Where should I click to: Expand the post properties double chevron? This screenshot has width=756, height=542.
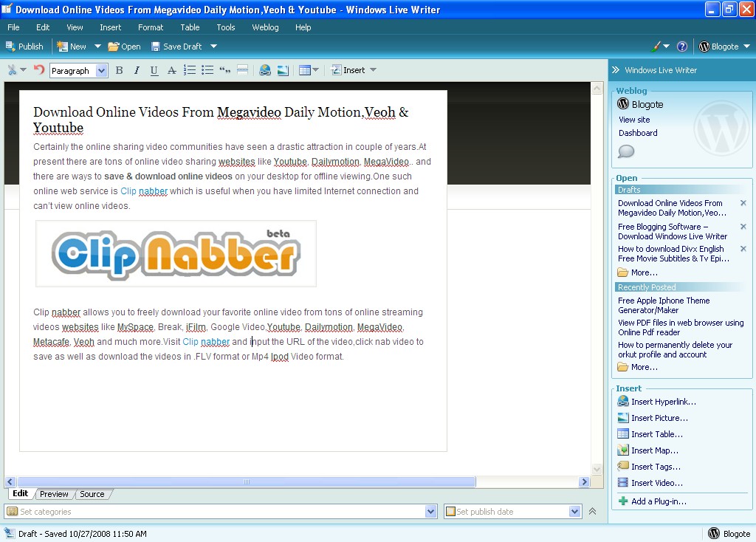tap(593, 512)
